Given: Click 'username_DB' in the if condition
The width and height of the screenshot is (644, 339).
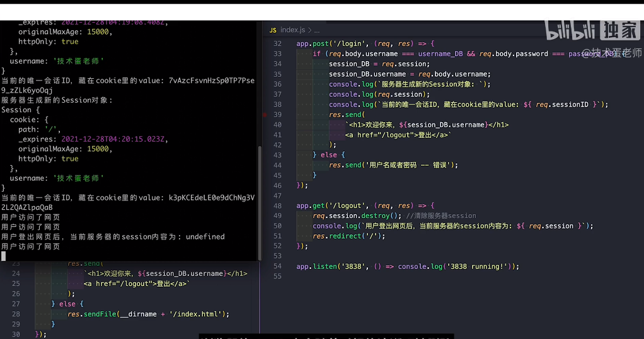Looking at the screenshot, I should tap(440, 54).
